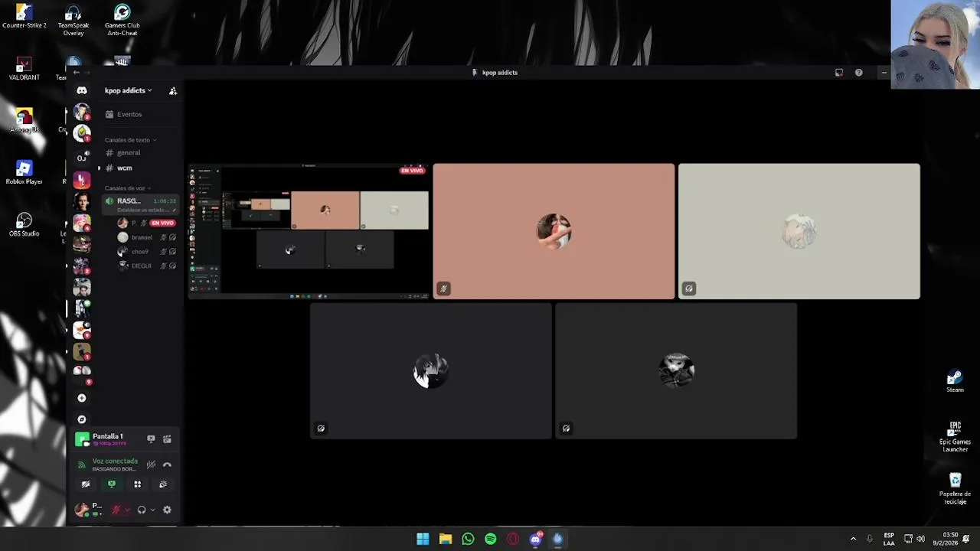Open Opera GX browser from taskbar

[x=513, y=539]
